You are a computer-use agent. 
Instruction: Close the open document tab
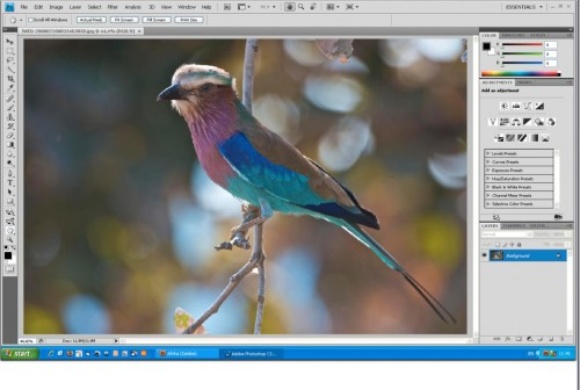coord(139,31)
